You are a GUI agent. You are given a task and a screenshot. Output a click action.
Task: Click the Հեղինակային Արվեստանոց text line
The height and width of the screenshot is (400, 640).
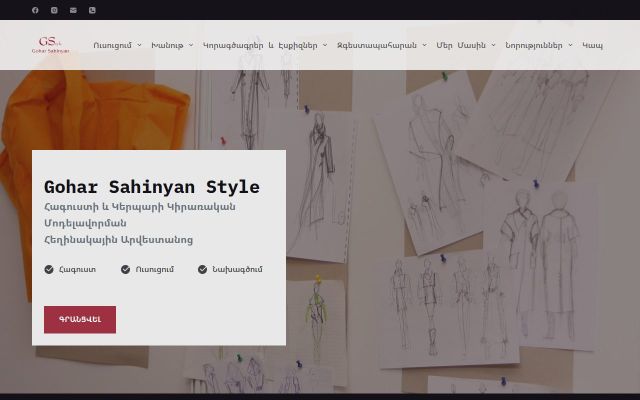point(118,240)
